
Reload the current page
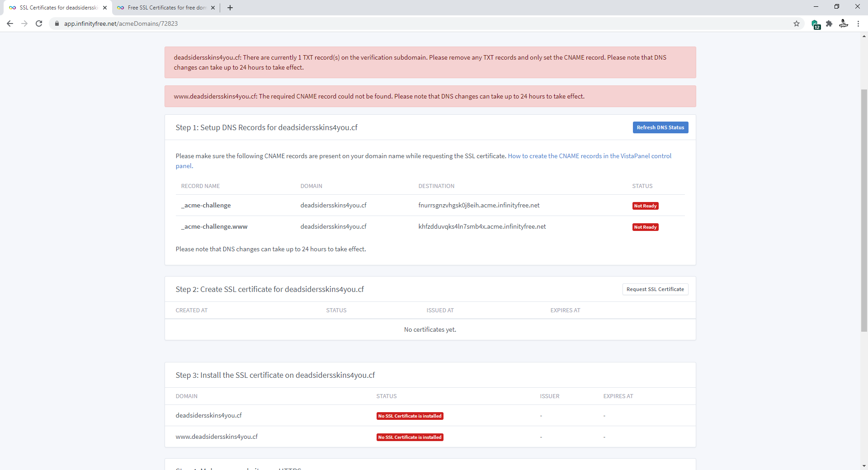(x=39, y=23)
